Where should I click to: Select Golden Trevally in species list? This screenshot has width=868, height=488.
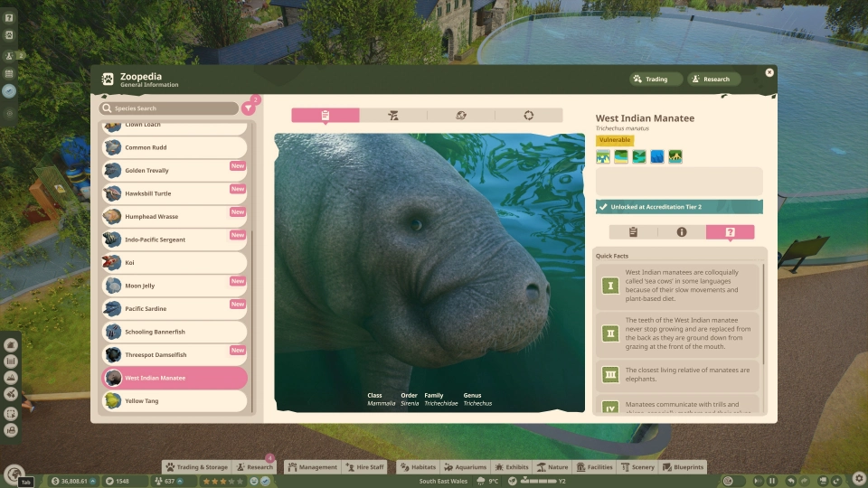click(175, 171)
